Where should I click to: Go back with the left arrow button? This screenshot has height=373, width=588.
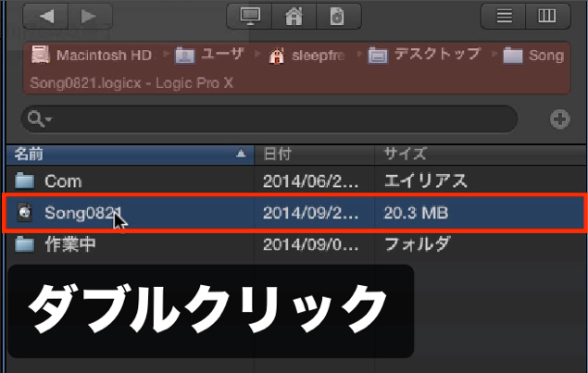click(45, 16)
